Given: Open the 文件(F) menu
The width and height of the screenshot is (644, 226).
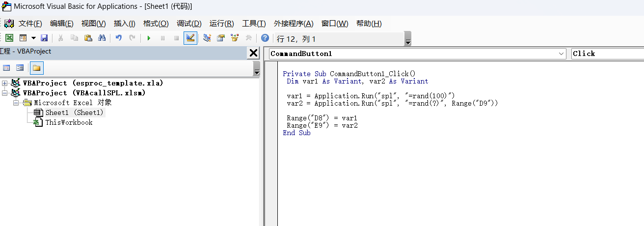Looking at the screenshot, I should (30, 24).
